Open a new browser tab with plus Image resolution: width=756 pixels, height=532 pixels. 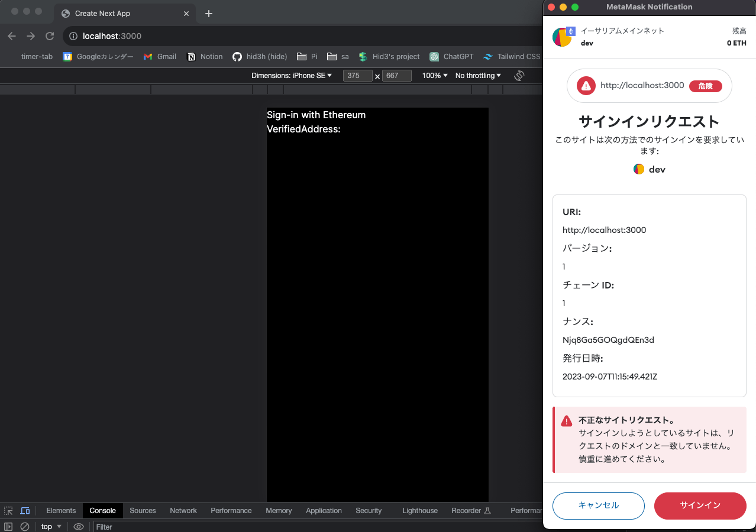[208, 14]
